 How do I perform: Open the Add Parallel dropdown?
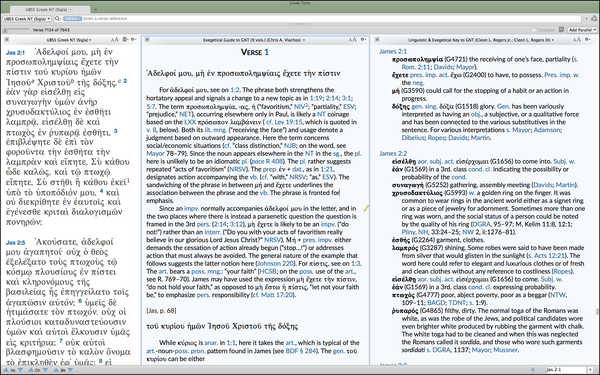(582, 30)
